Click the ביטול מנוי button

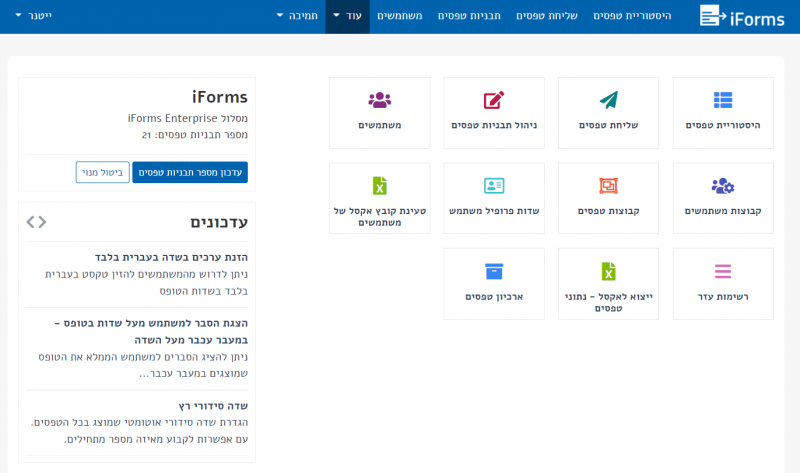point(103,172)
